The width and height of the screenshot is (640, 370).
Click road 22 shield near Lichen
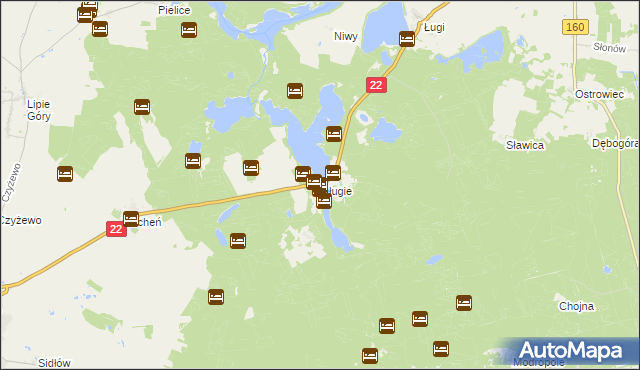116,229
